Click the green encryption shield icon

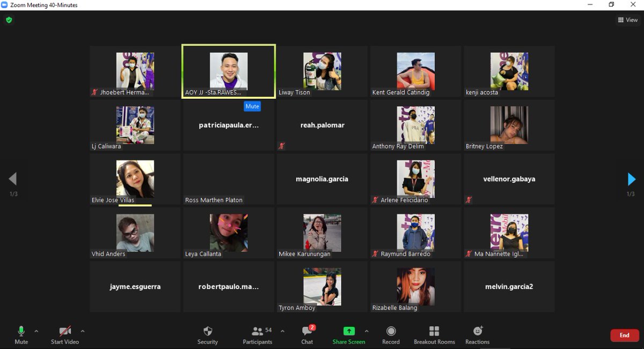point(9,20)
